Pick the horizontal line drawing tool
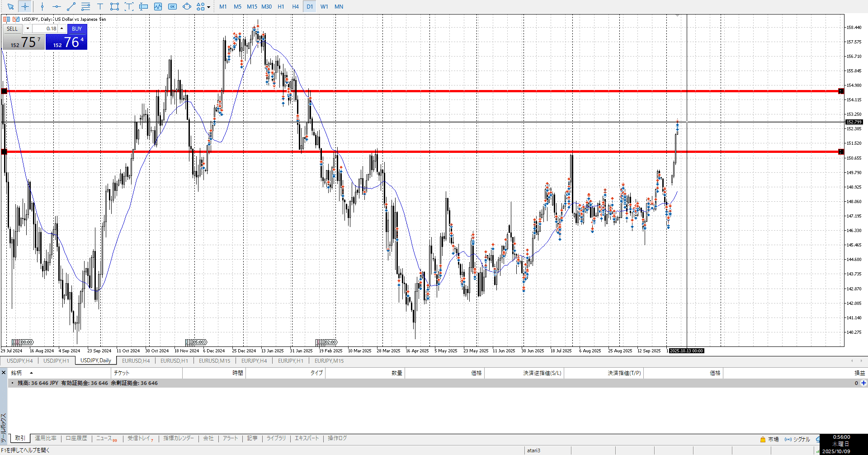 pyautogui.click(x=57, y=6)
